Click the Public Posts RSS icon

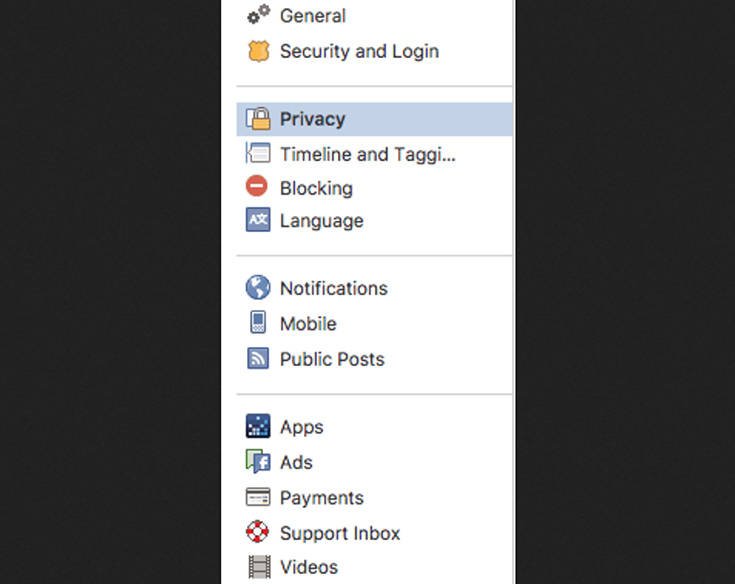click(x=258, y=358)
